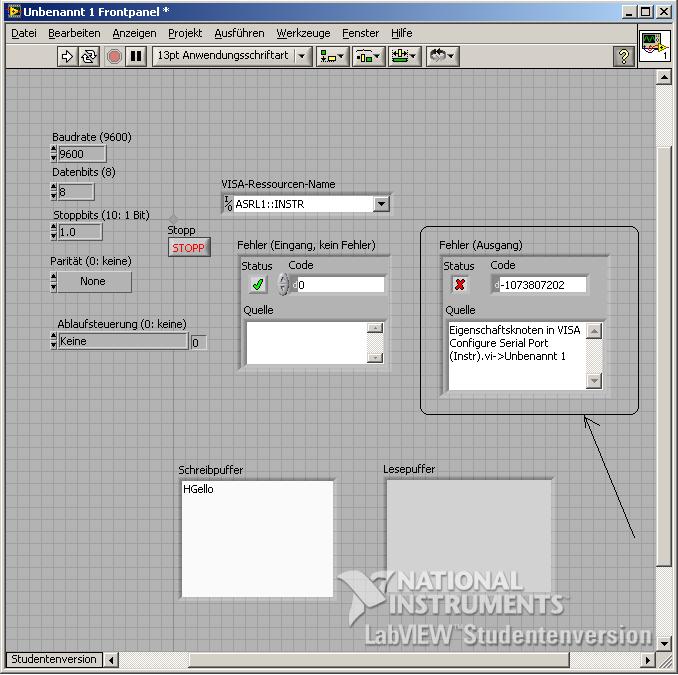Screen dimensions: 678x675
Task: Click the Stoppbits stepper arrows
Action: [54, 232]
